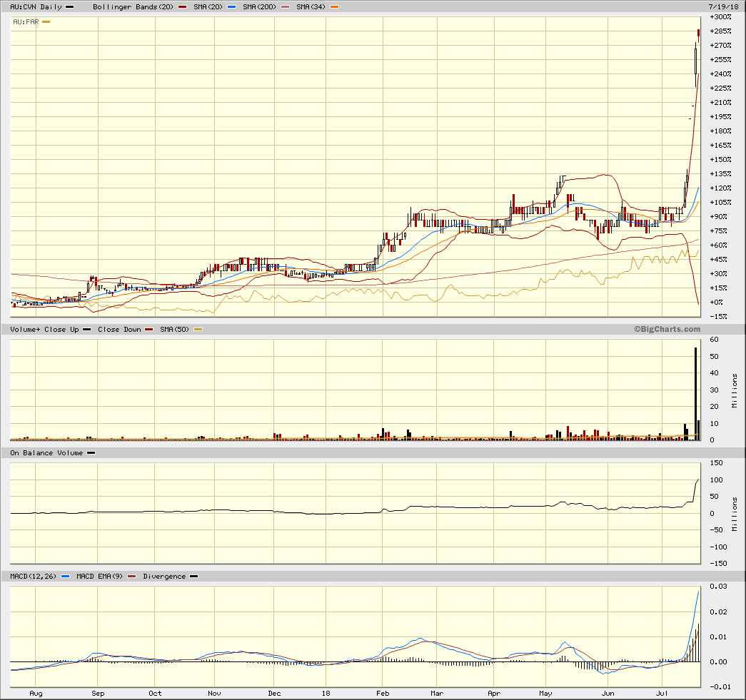Click the '-15%' price axis label
Image resolution: width=746 pixels, height=700 pixels.
click(718, 317)
